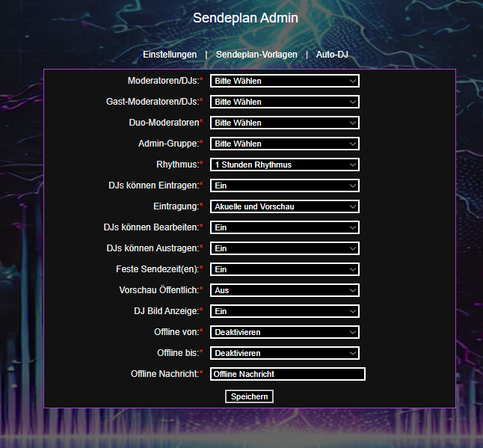Open the Auto-DJ tab
This screenshot has height=448, width=483.
tap(332, 55)
